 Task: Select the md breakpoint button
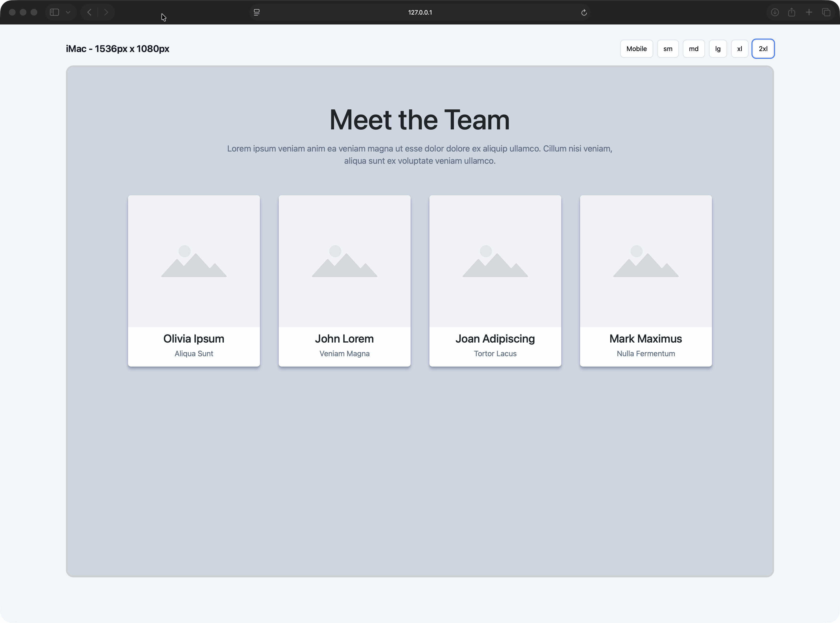point(693,49)
